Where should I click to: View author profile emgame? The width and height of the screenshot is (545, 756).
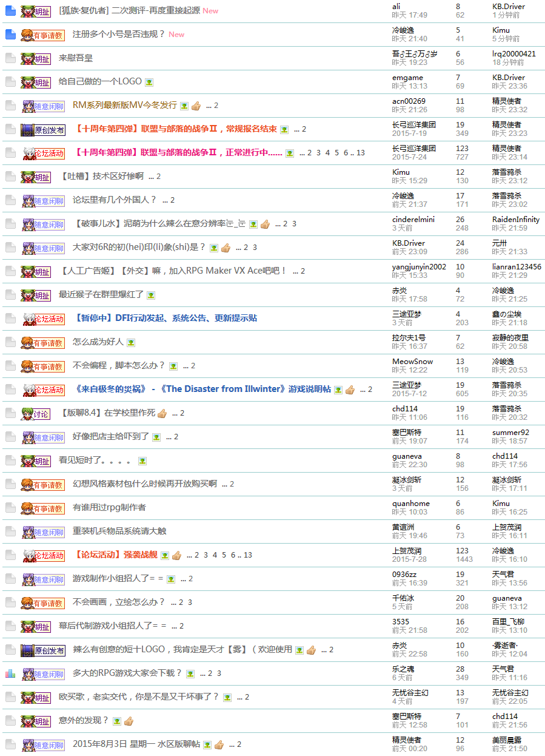click(407, 78)
